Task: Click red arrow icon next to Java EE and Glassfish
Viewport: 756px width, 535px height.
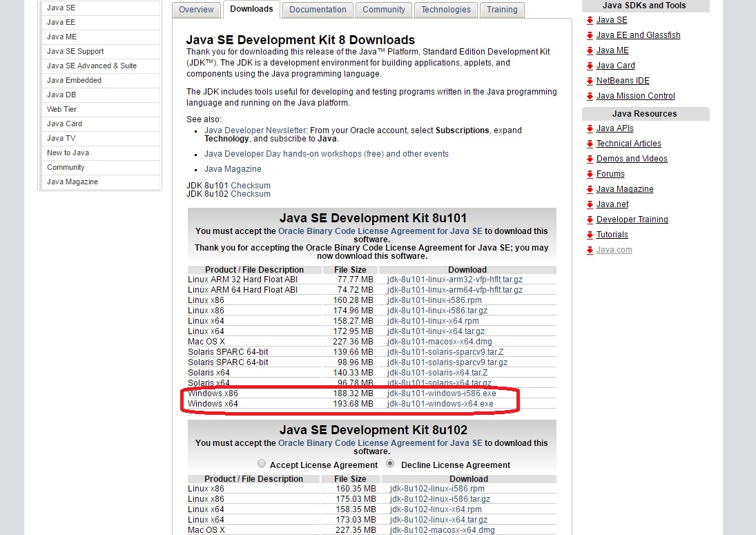Action: (x=590, y=36)
